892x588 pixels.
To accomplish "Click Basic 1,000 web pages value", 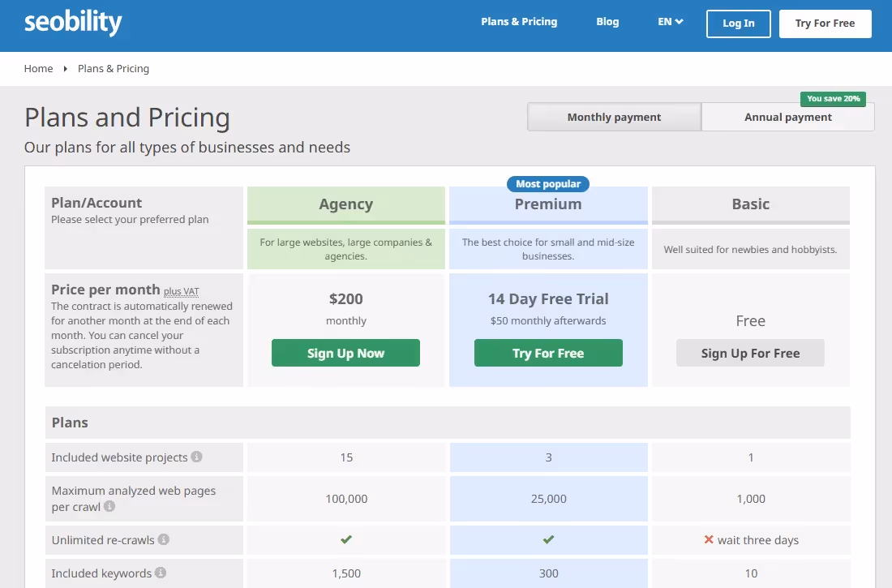I will click(x=750, y=499).
